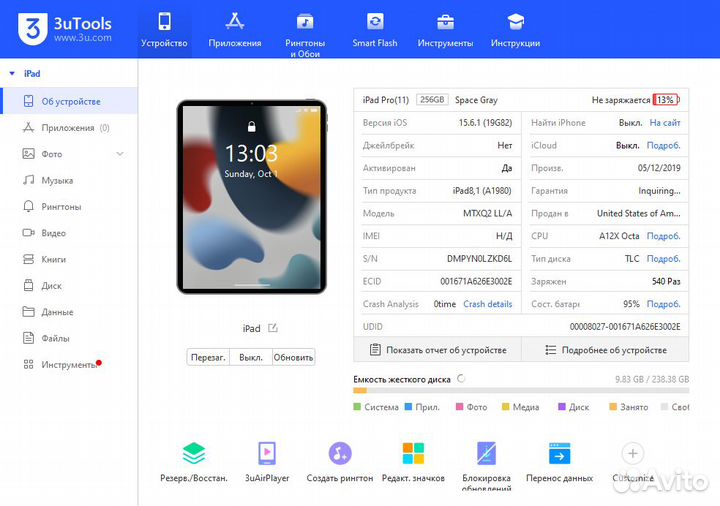Open CPU Подроб. link
720x506 pixels.
(664, 236)
